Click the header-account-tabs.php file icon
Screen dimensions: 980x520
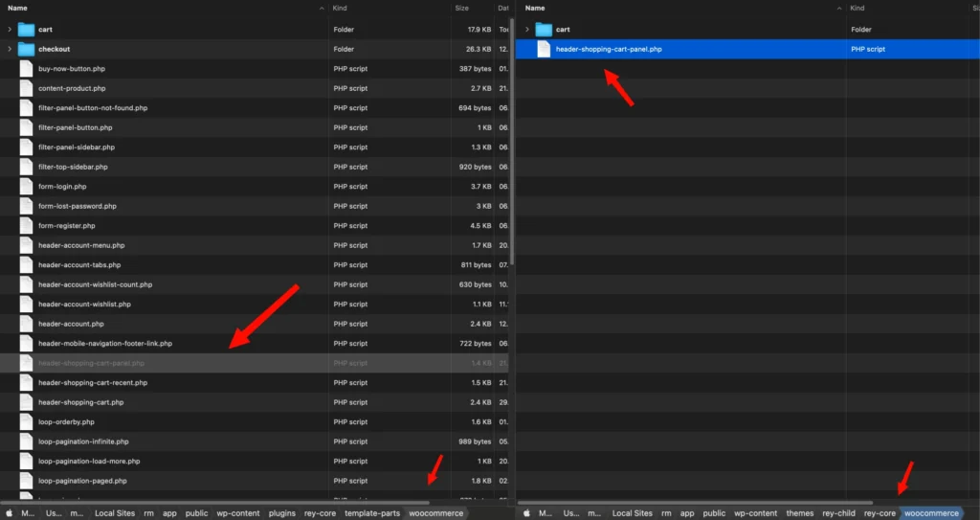pos(26,264)
